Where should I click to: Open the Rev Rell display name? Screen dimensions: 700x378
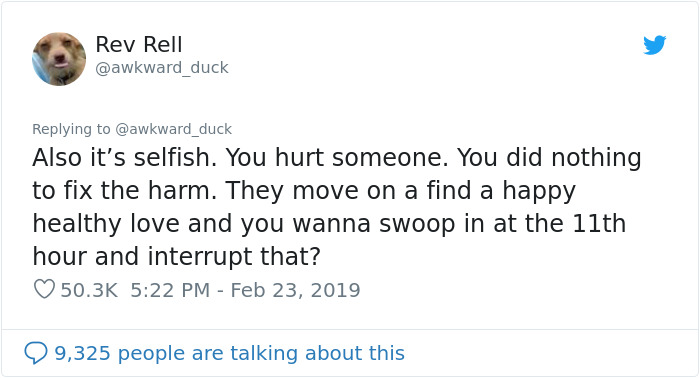(x=138, y=45)
